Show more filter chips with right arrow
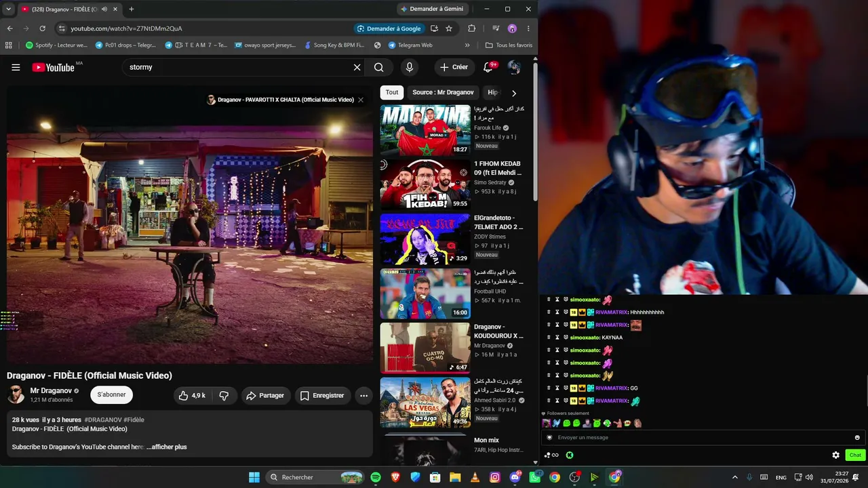This screenshot has width=868, height=488. click(513, 93)
